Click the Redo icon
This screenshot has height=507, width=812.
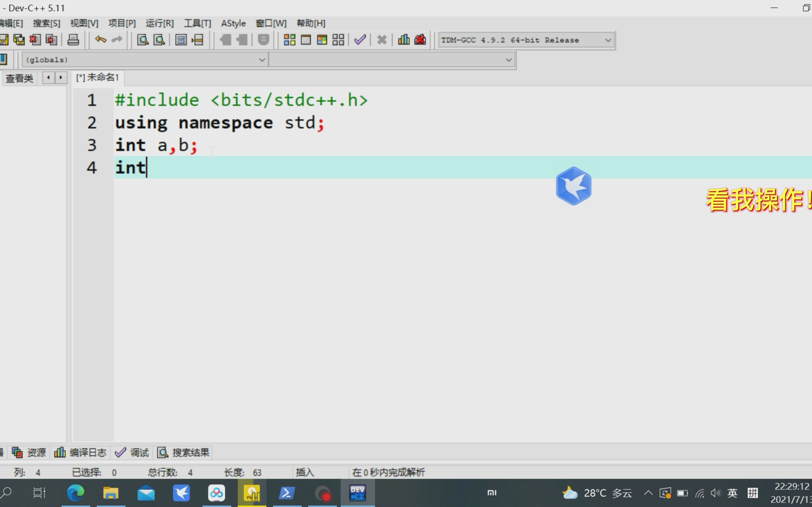click(x=116, y=40)
